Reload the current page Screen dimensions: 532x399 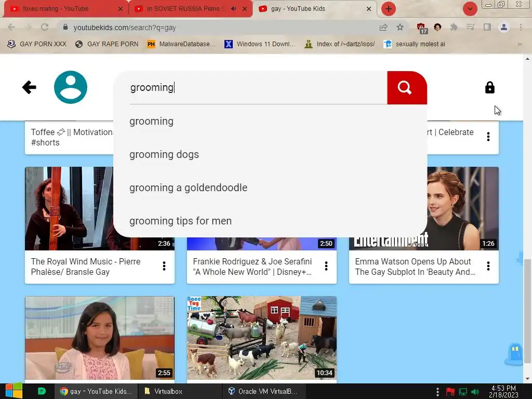(45, 27)
